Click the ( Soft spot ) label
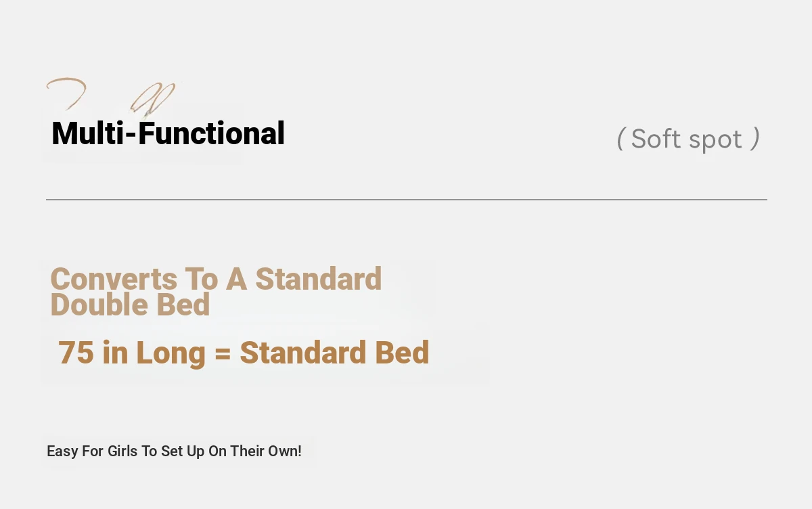The image size is (812, 509). (x=688, y=139)
